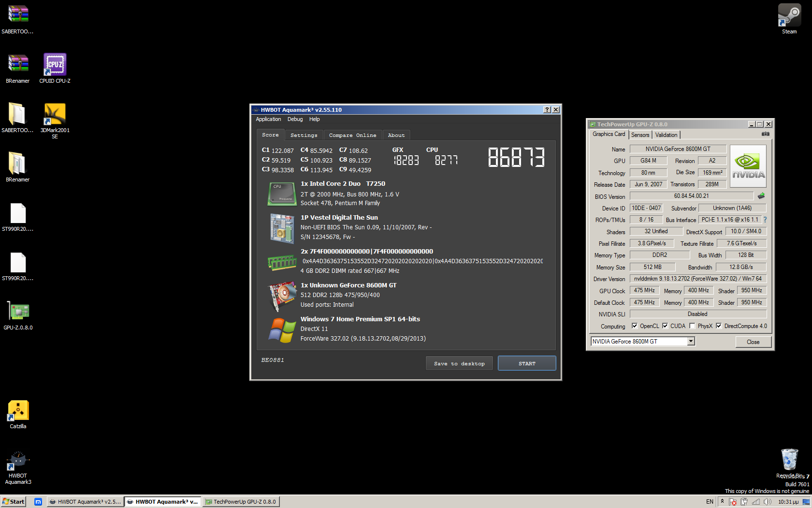Switch to the About tab in Aquamark

pyautogui.click(x=396, y=135)
